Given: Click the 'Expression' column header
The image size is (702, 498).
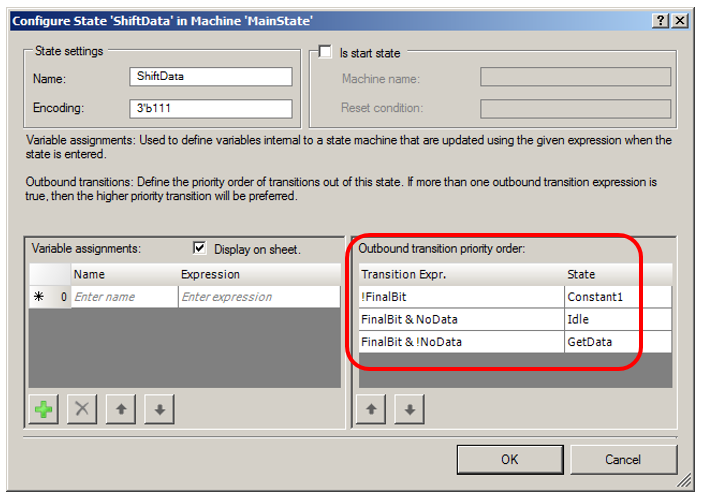Looking at the screenshot, I should click(x=259, y=274).
